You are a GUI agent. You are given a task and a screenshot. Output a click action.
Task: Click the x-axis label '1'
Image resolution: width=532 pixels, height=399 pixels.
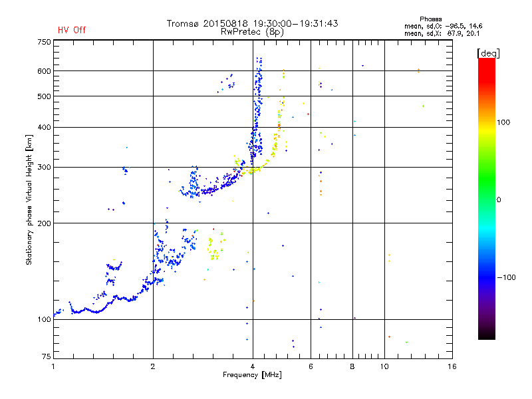click(x=53, y=366)
